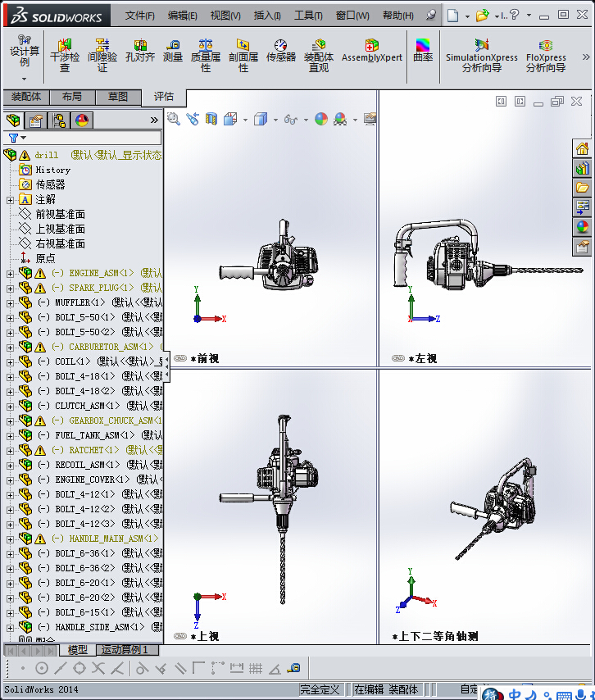Select the Measure (测量) tool

(173, 51)
